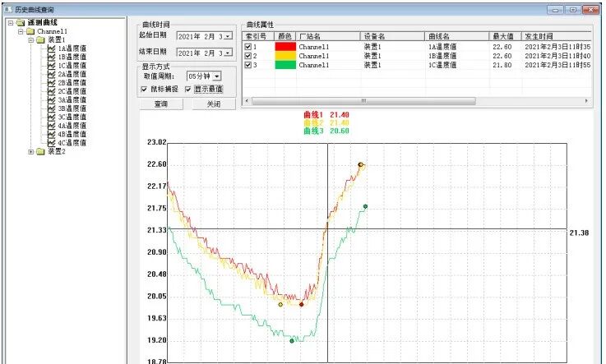The image size is (606, 364).
Task: Click the red color swatch of curve 1
Action: click(285, 47)
